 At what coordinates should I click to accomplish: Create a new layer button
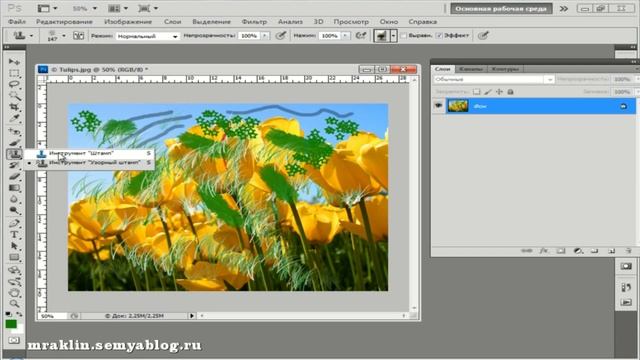click(611, 251)
